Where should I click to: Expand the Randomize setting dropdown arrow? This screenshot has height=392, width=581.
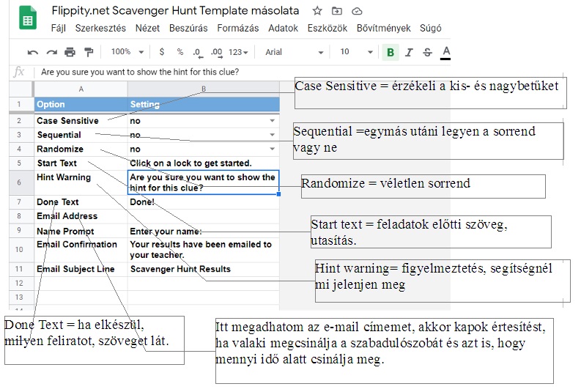(x=272, y=149)
